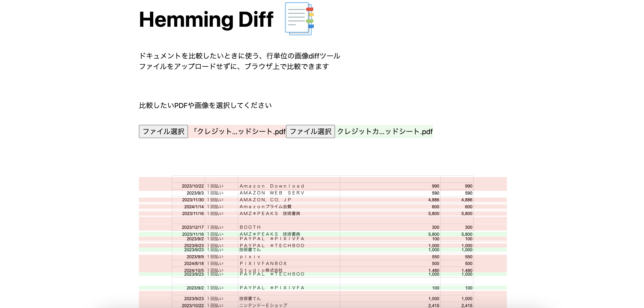This screenshot has height=308, width=644.
Task: Click the Studio株式会社 1,480 row
Action: (x=261, y=270)
